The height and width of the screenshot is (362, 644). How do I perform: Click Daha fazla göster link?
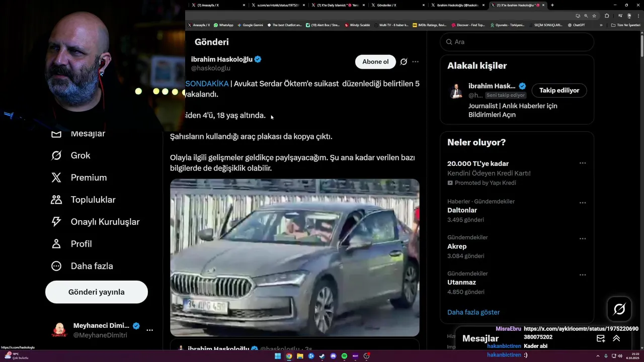pos(473,312)
